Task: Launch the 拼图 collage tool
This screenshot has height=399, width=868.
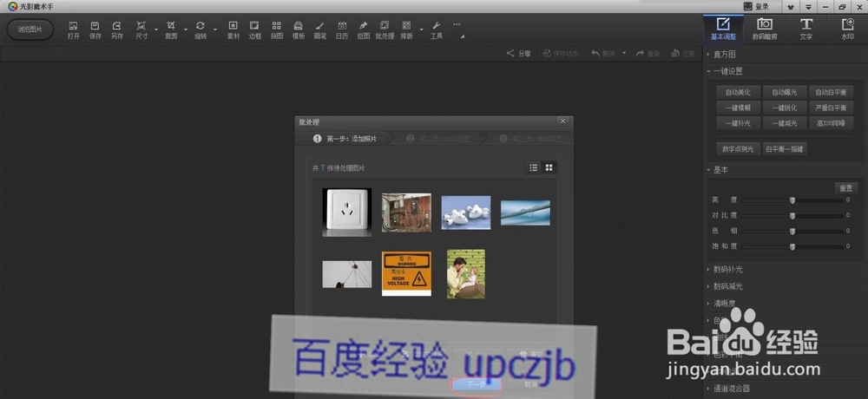Action: pos(277,29)
